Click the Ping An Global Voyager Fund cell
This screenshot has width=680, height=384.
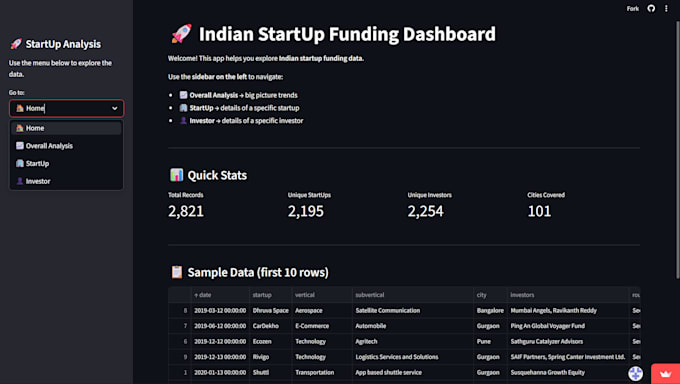point(568,326)
